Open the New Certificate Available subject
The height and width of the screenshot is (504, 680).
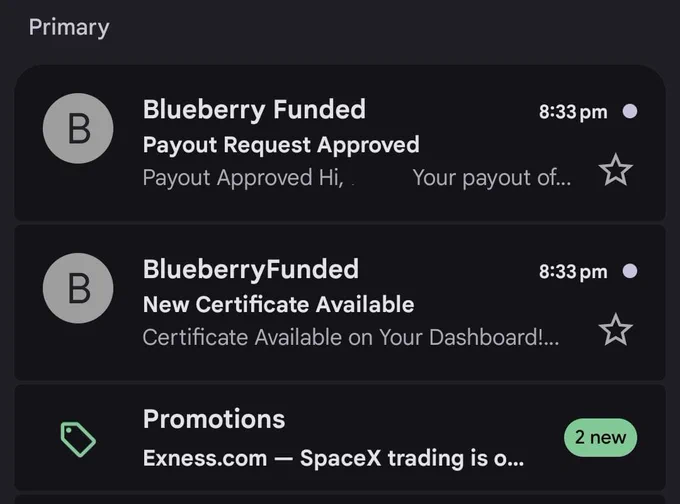[278, 304]
